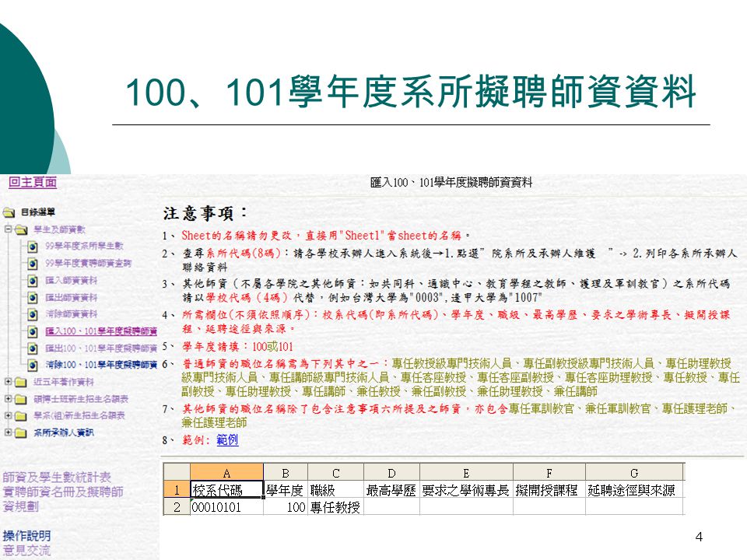
Task: Select spreadsheet column header B
Action: click(286, 474)
